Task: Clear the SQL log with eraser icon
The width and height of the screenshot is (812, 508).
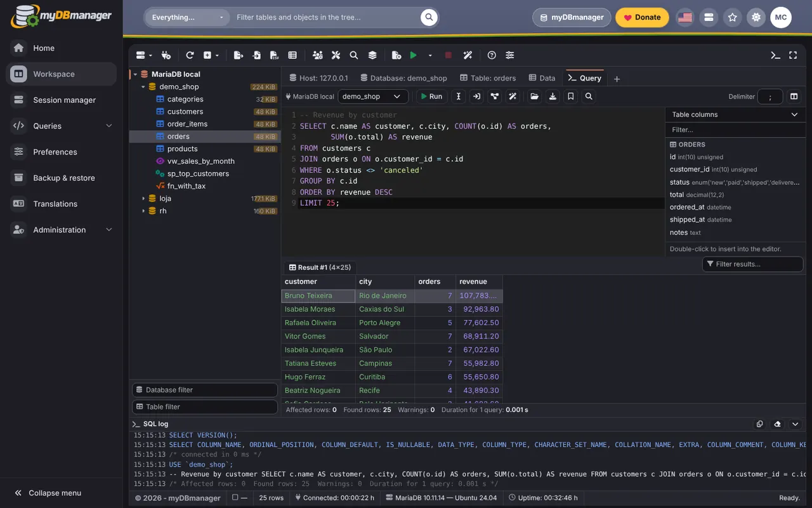Action: click(x=778, y=424)
